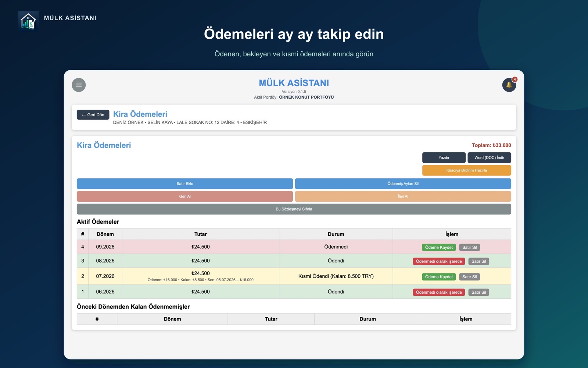Image resolution: width=588 pixels, height=368 pixels.
Task: Click Yazdır to print payments
Action: point(444,158)
